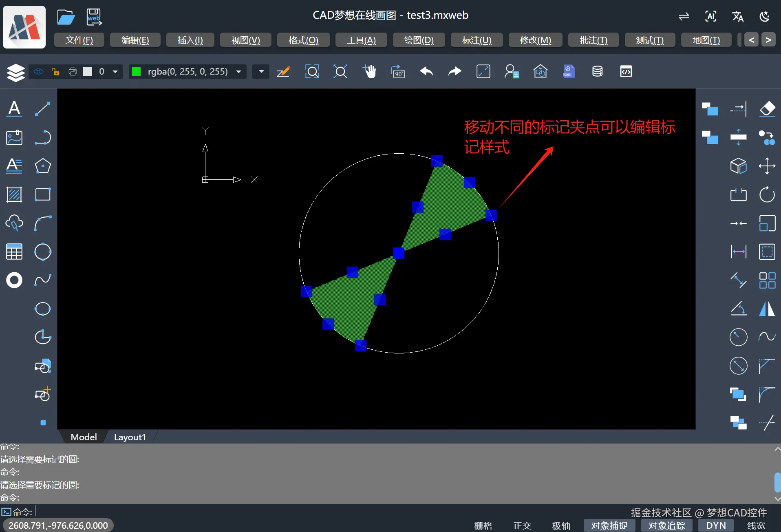Switch to the Model tab
The height and width of the screenshot is (532, 781).
pyautogui.click(x=84, y=437)
